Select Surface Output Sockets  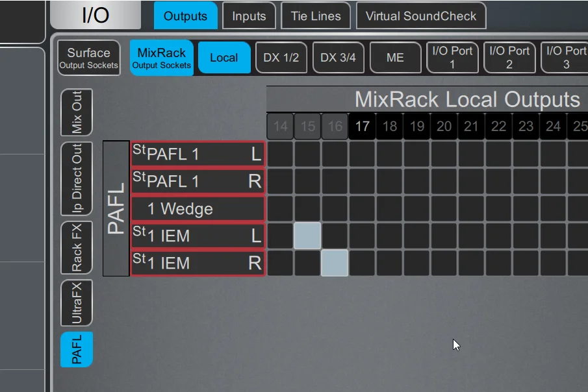(x=89, y=58)
